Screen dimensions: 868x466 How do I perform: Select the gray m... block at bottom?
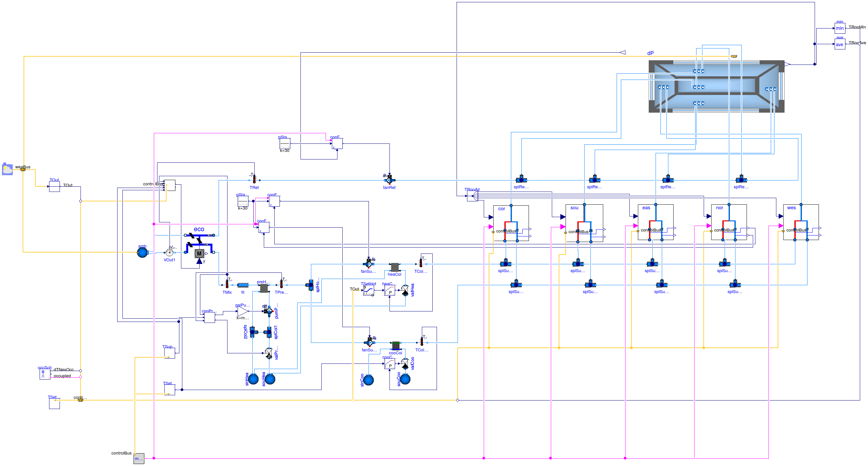(139, 458)
